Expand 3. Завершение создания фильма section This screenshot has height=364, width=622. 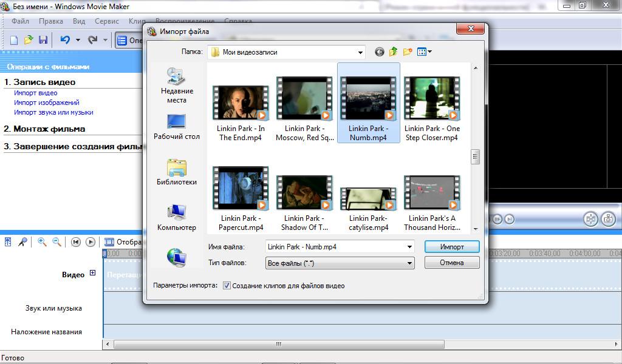tap(73, 147)
